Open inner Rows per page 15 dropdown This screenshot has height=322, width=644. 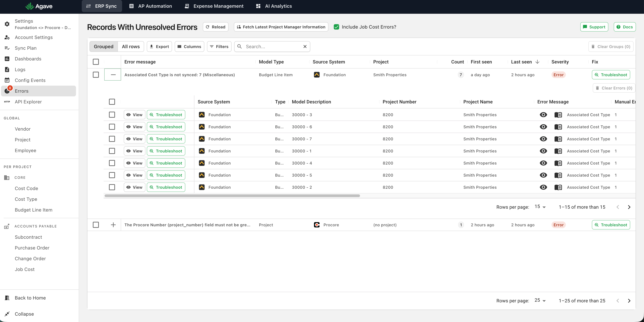pos(540,207)
